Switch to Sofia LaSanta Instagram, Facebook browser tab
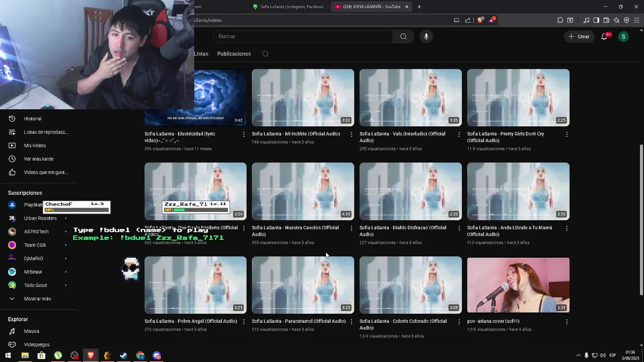644x362 pixels. pos(289,7)
